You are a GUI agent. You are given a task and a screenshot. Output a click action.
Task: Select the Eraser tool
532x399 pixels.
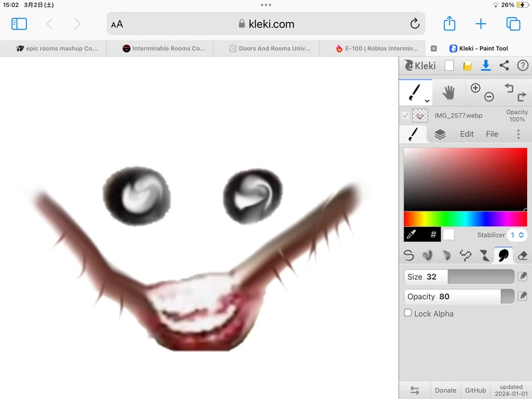point(522,255)
